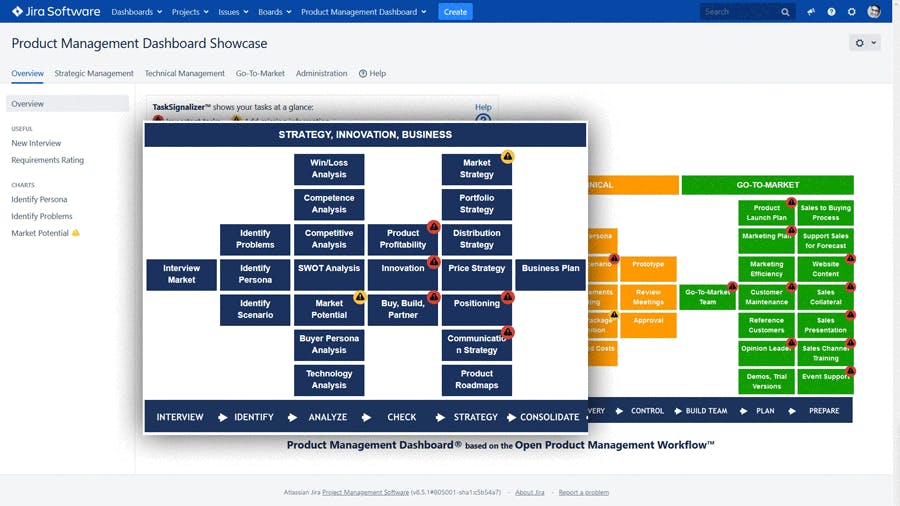The image size is (900, 506).
Task: Click red alert icon on Sales Collateral tile
Action: (x=851, y=286)
